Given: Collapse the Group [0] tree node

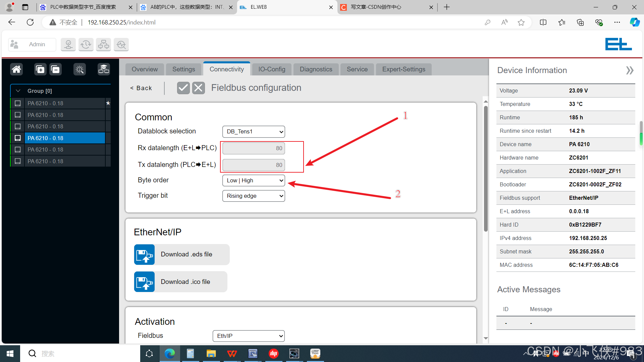Looking at the screenshot, I should (18, 91).
